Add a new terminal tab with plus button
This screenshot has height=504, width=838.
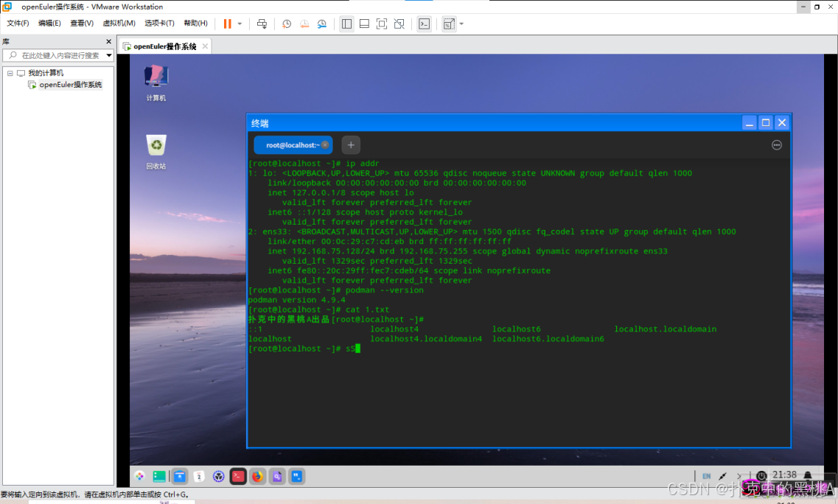(351, 145)
